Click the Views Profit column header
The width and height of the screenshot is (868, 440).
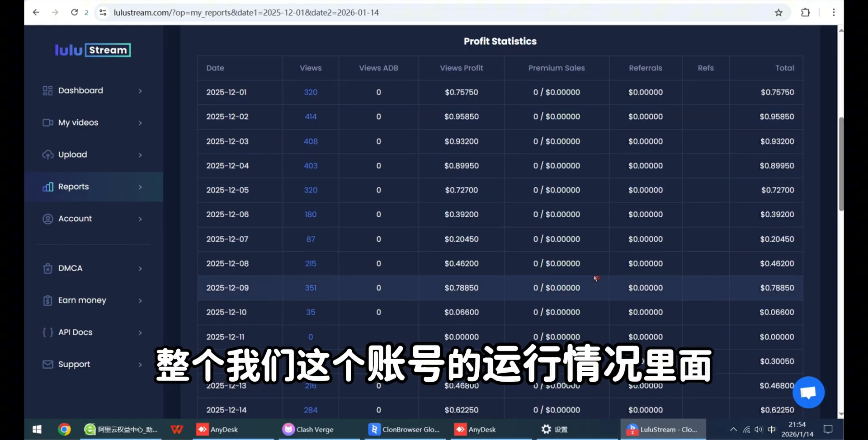tap(462, 68)
